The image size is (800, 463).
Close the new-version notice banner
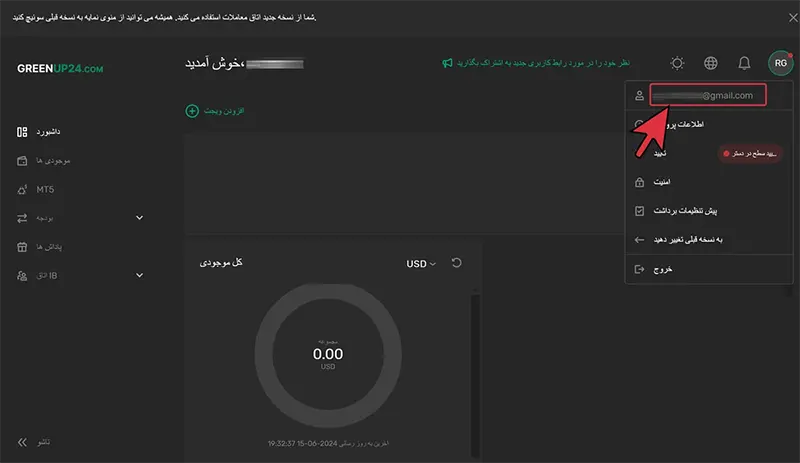coord(793,18)
